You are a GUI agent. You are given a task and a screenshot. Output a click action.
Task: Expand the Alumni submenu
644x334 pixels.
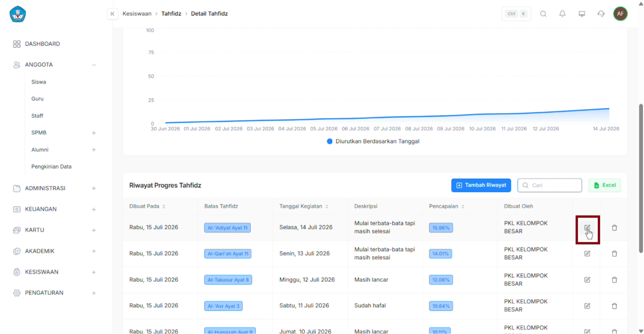click(x=94, y=150)
